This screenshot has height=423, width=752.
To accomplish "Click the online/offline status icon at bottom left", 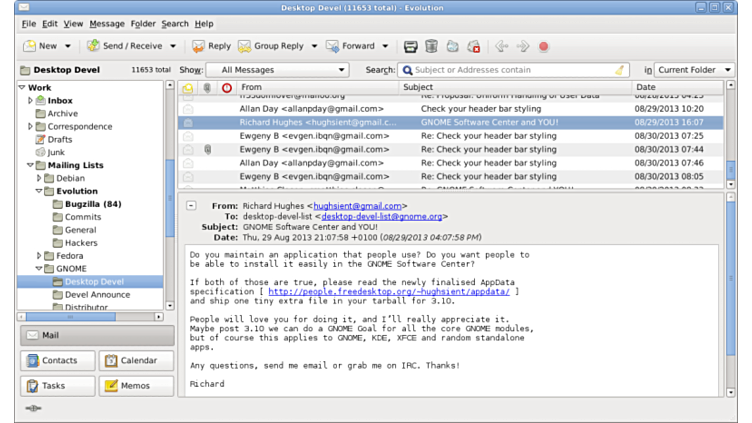I will tap(33, 409).
